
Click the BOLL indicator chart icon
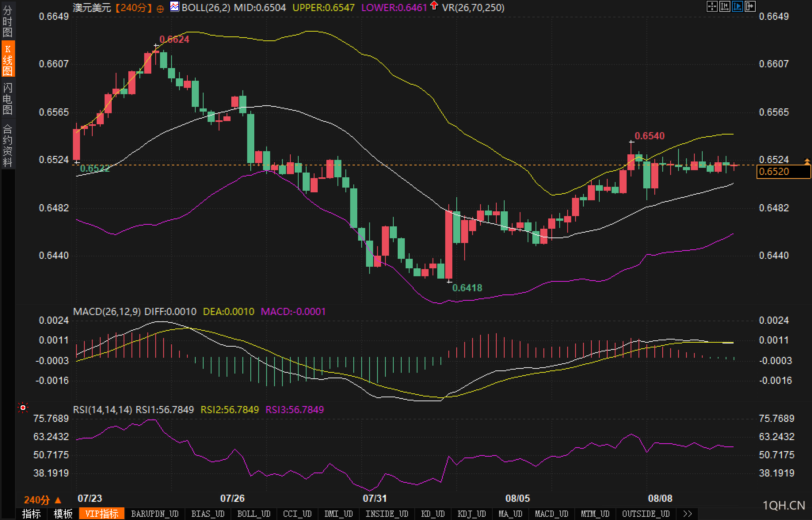(174, 6)
